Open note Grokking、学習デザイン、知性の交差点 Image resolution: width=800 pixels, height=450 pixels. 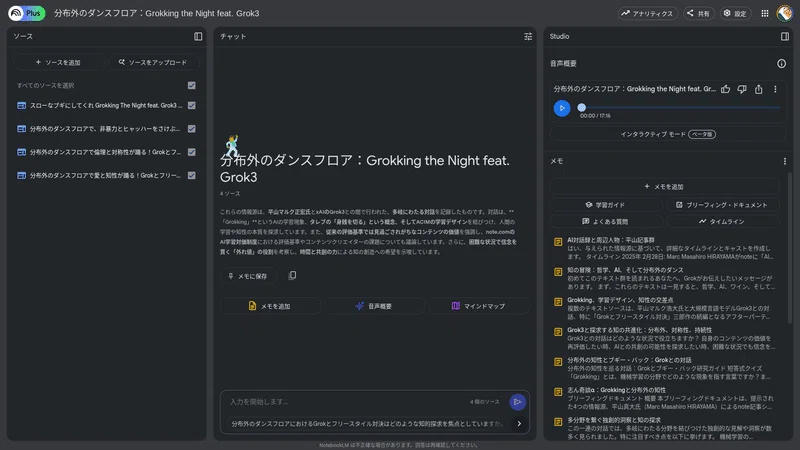tap(664, 308)
